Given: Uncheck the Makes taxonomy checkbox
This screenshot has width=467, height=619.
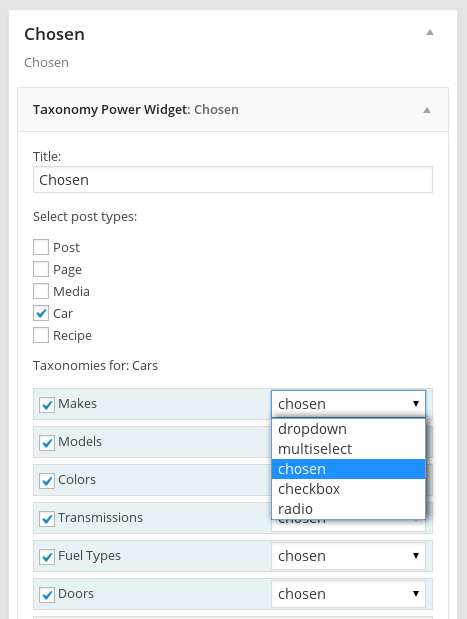Looking at the screenshot, I should (47, 405).
